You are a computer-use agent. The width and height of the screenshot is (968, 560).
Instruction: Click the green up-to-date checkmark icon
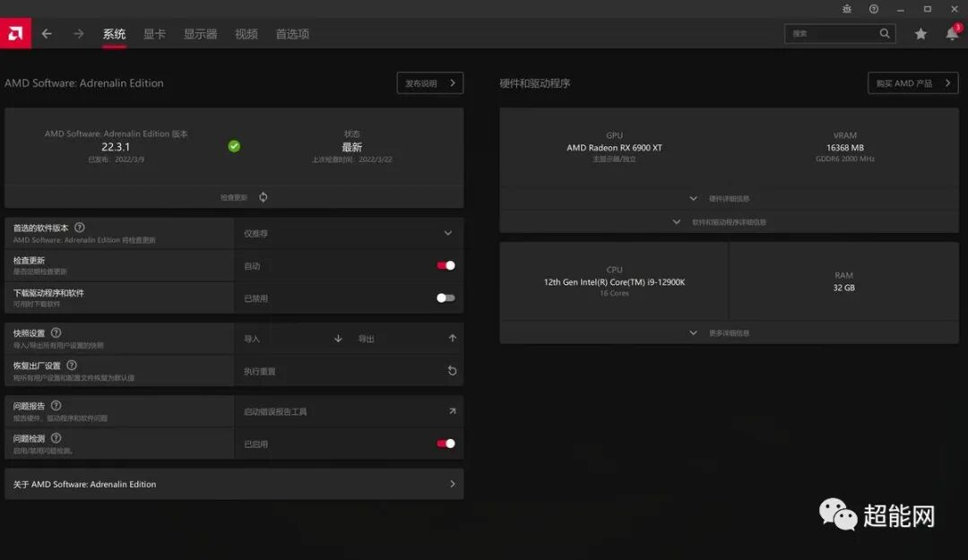pos(234,146)
